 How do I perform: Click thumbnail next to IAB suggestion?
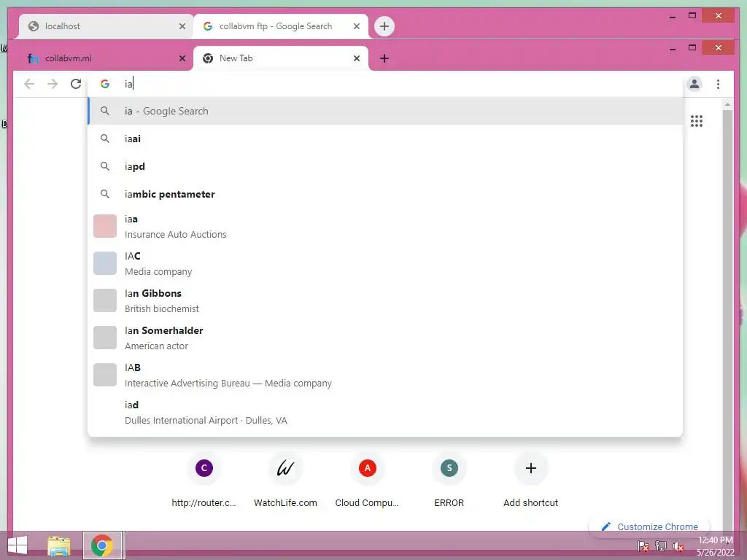105,375
